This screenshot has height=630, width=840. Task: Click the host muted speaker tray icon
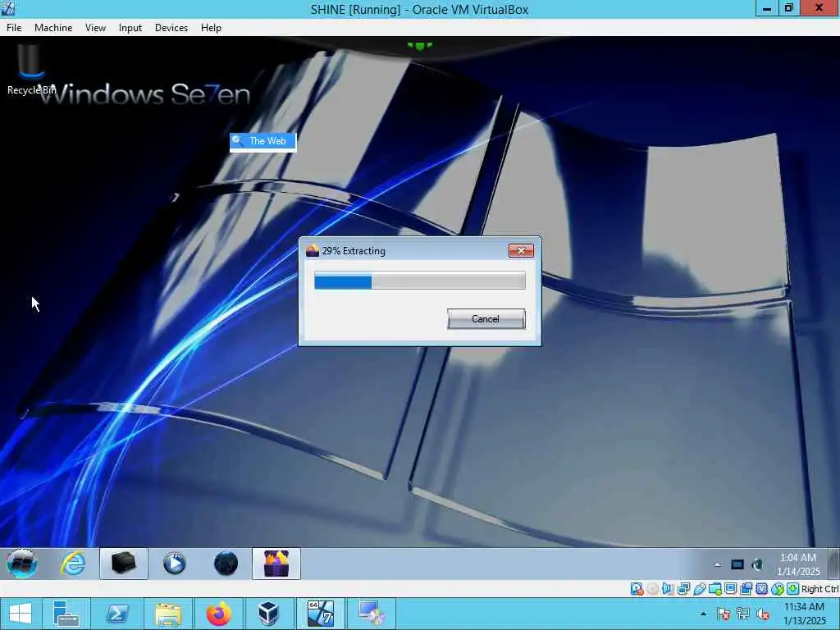click(763, 614)
